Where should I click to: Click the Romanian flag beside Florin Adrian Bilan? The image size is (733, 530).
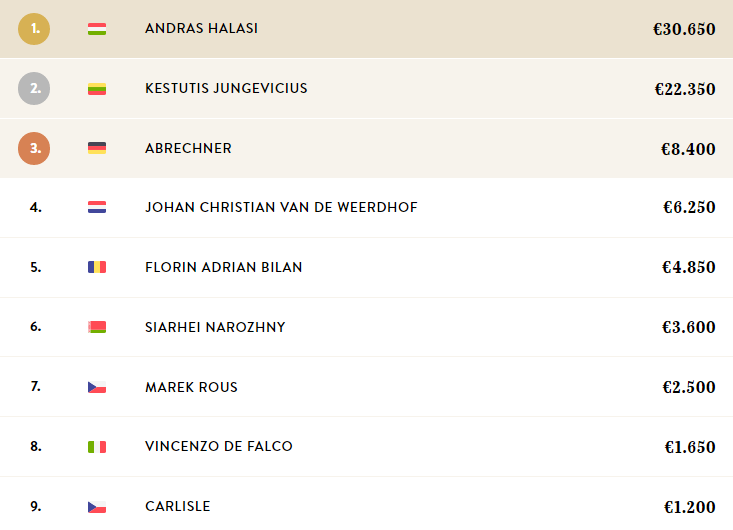(97, 267)
